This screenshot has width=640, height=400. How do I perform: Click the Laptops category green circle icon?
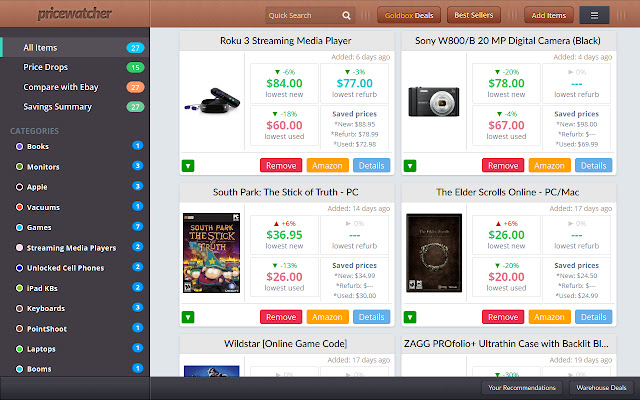19,349
